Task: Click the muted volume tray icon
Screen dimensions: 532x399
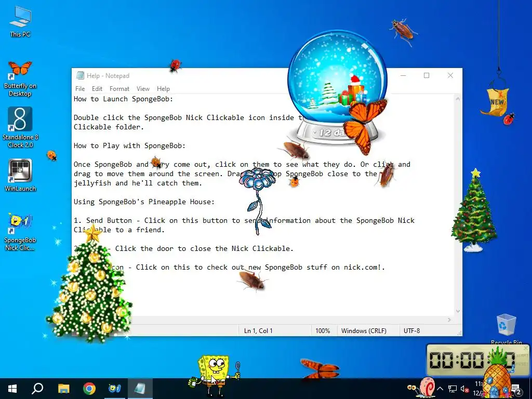Action: pyautogui.click(x=464, y=389)
